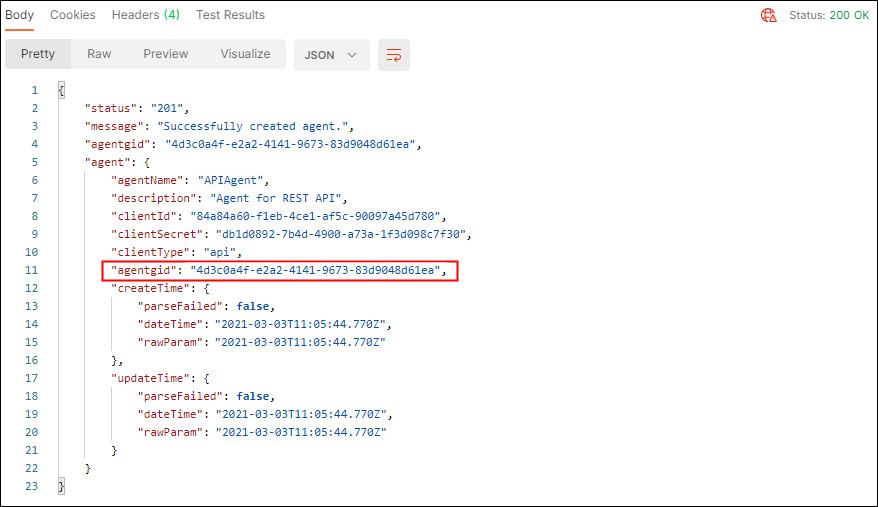Click parseFailed false under createTime
Viewport: 878px width, 507px height.
click(253, 306)
